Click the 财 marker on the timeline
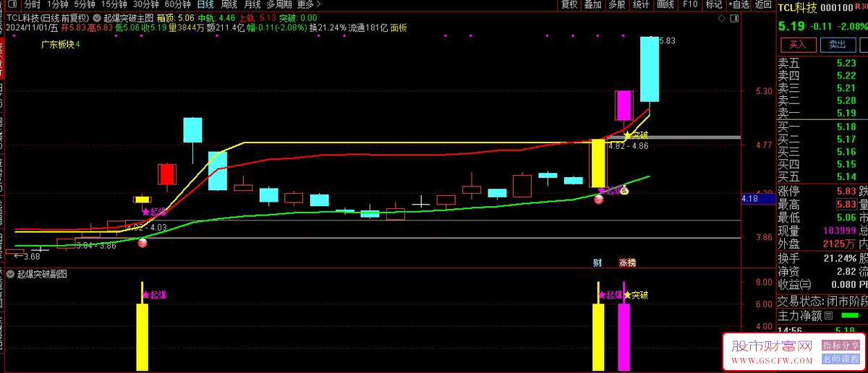The width and height of the screenshot is (868, 373). pos(597,262)
